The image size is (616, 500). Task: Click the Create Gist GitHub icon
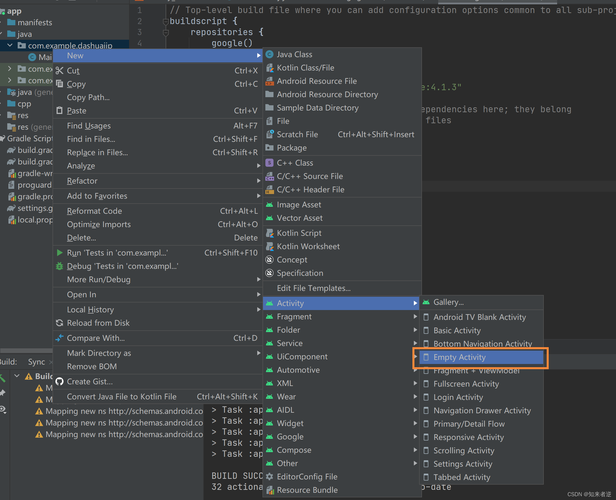pos(60,381)
